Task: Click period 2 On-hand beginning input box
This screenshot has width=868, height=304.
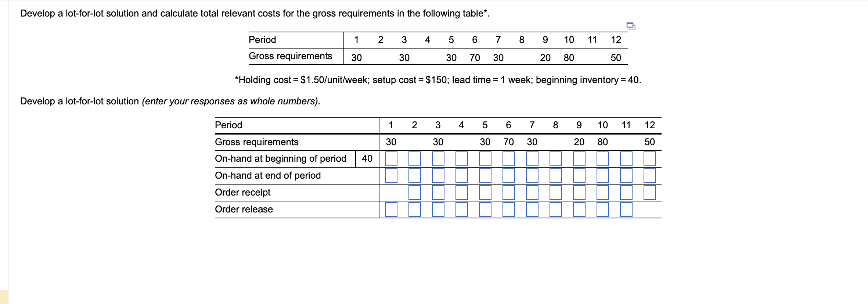Action: tap(415, 159)
